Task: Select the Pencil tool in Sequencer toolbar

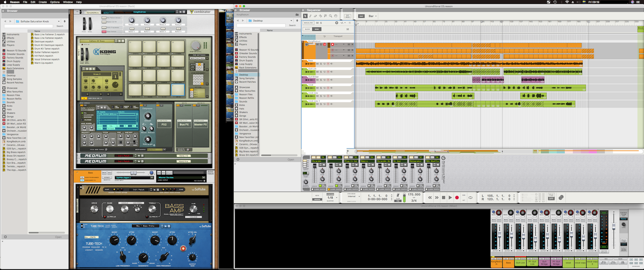Action: [310, 16]
